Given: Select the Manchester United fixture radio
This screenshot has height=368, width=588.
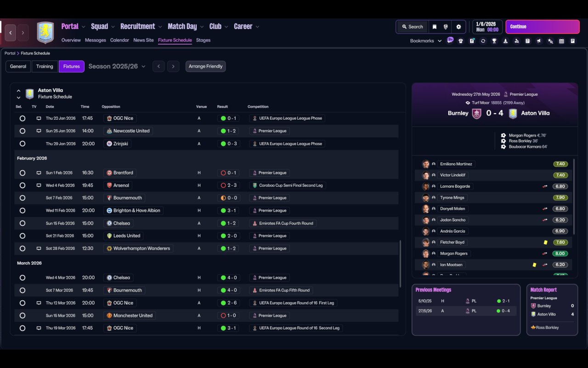Looking at the screenshot, I should tap(23, 316).
